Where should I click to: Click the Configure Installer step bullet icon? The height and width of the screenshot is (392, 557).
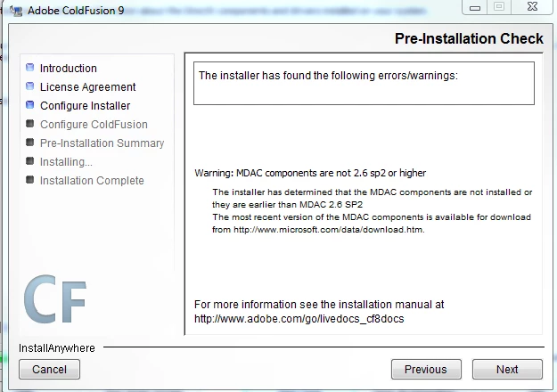(x=30, y=105)
